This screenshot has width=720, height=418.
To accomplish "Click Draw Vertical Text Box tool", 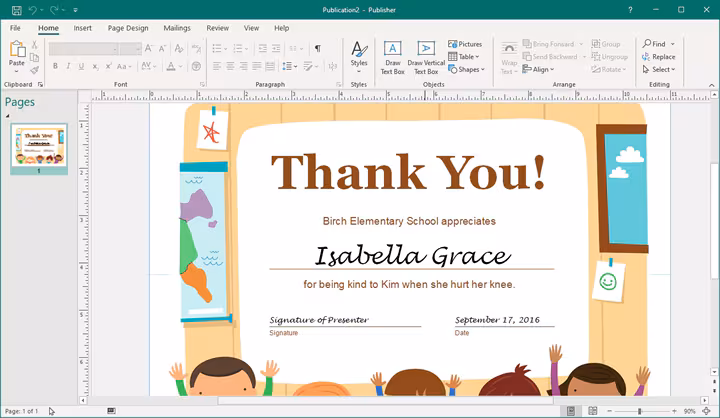I will coord(426,58).
